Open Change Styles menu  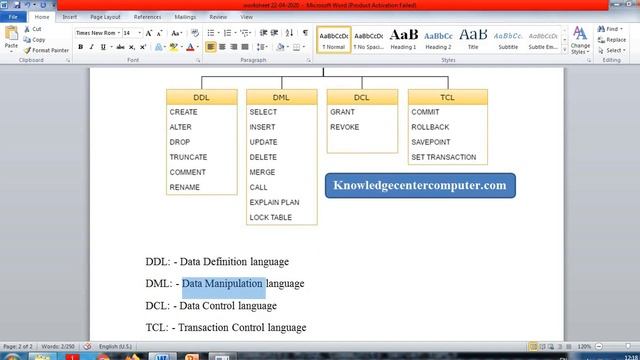point(580,40)
